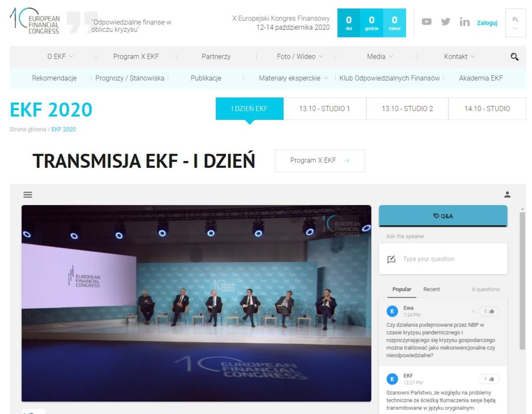The image size is (532, 414).
Task: Open the Q&A panel tab
Action: coord(443,216)
